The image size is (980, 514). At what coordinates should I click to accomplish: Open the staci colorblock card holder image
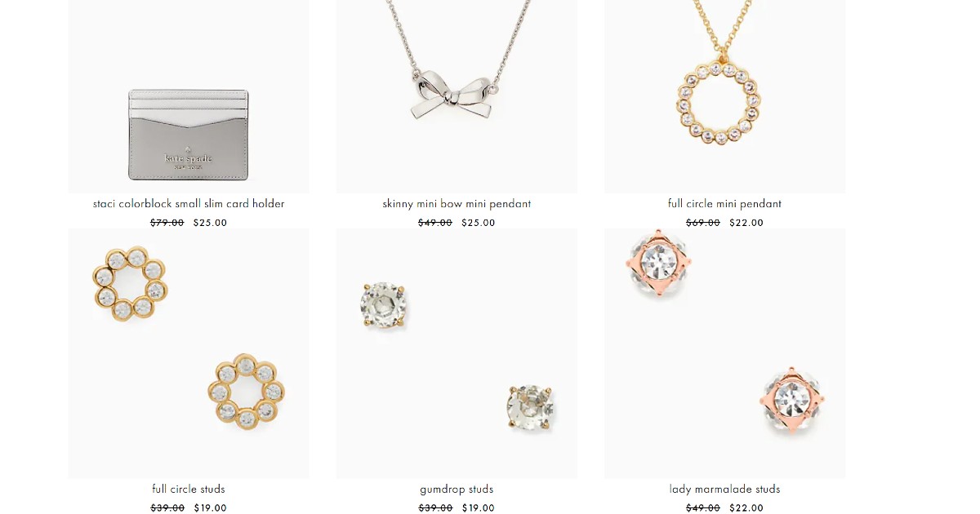tap(189, 96)
